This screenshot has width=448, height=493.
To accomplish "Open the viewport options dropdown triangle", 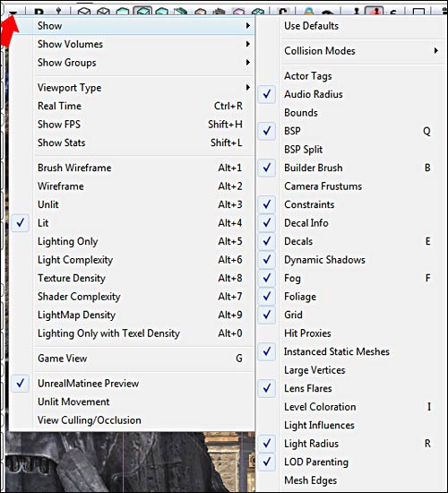I will point(13,13).
